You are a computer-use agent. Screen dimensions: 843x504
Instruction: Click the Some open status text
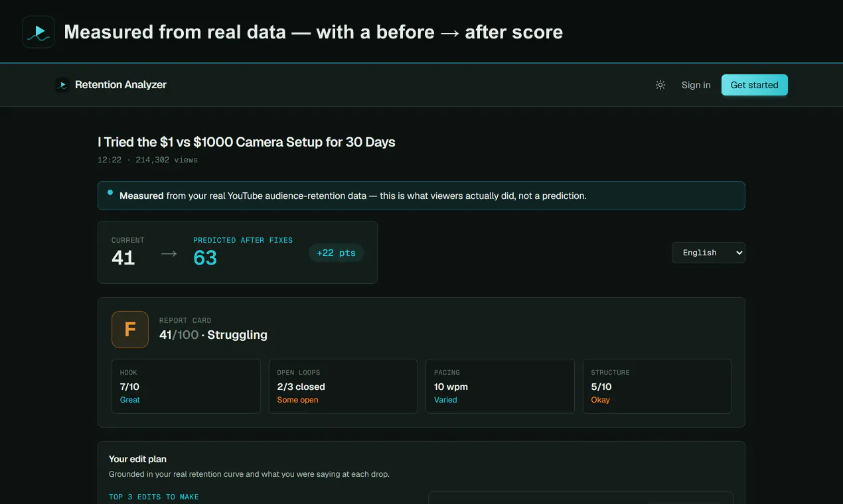click(297, 400)
